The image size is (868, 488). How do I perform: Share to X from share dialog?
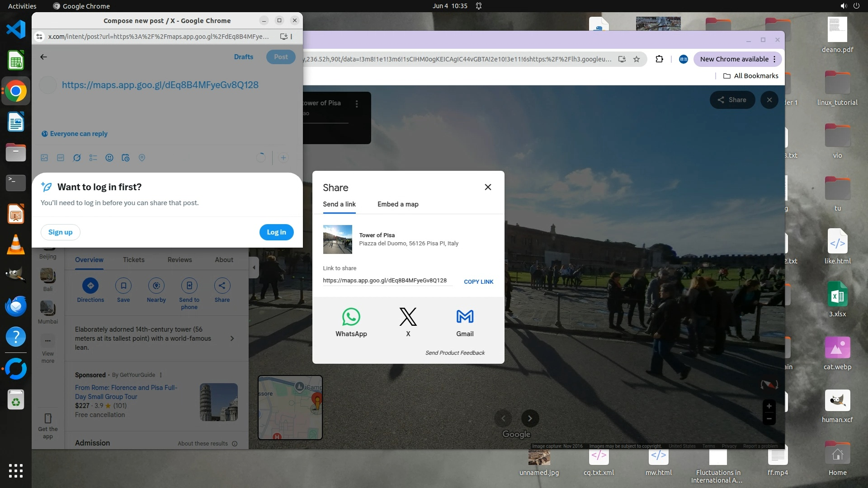pos(408,317)
